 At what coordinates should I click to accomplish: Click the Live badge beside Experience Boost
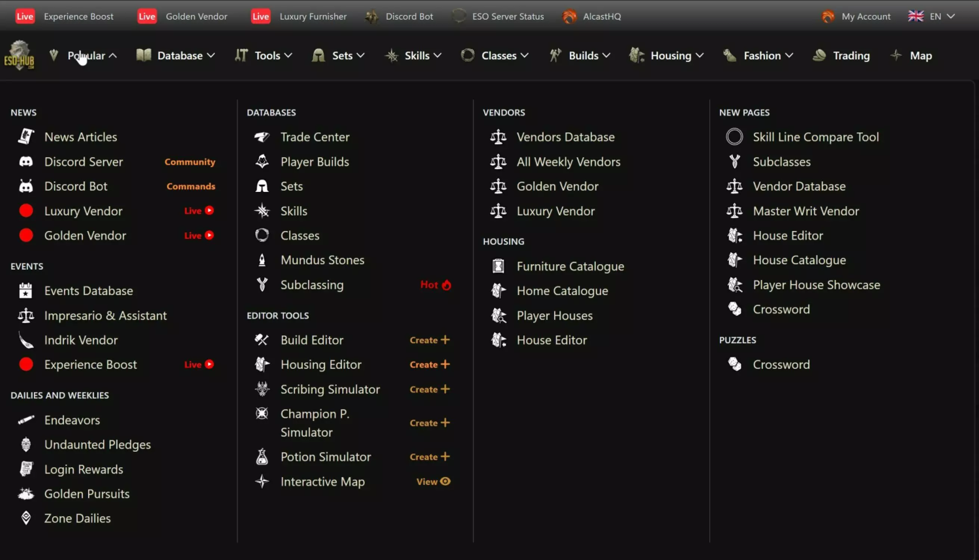pos(25,16)
